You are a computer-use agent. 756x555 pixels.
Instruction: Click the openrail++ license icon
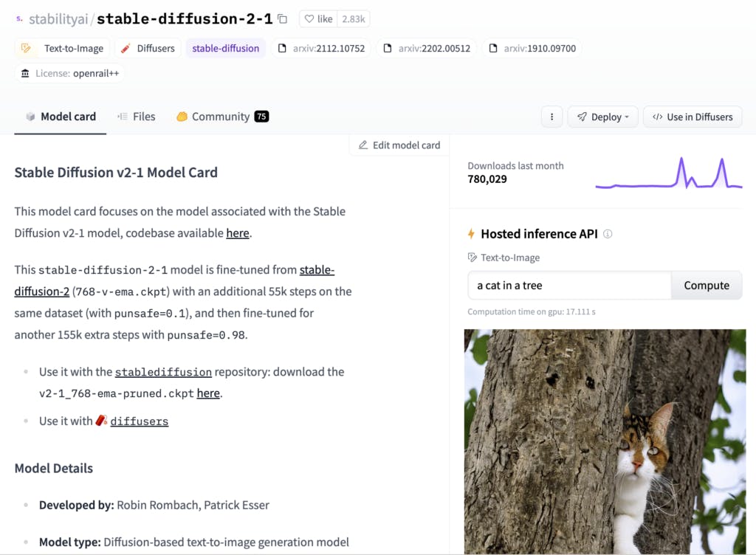tap(25, 73)
